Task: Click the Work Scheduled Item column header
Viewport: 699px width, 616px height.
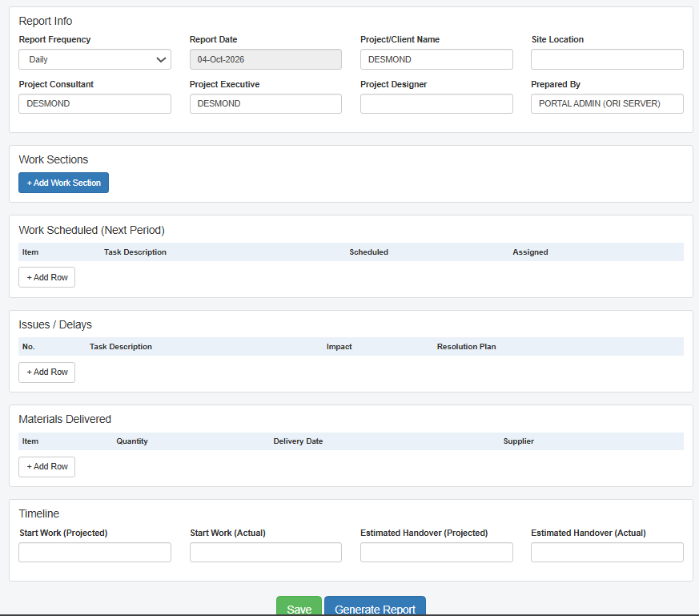Action: pos(30,252)
